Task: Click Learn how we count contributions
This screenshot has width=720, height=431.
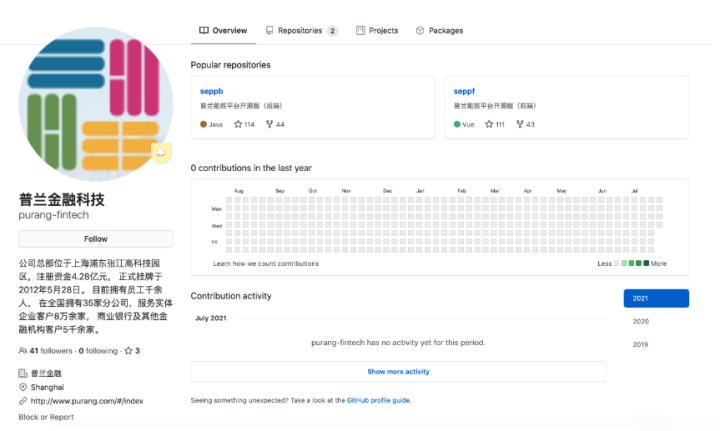Action: point(266,263)
